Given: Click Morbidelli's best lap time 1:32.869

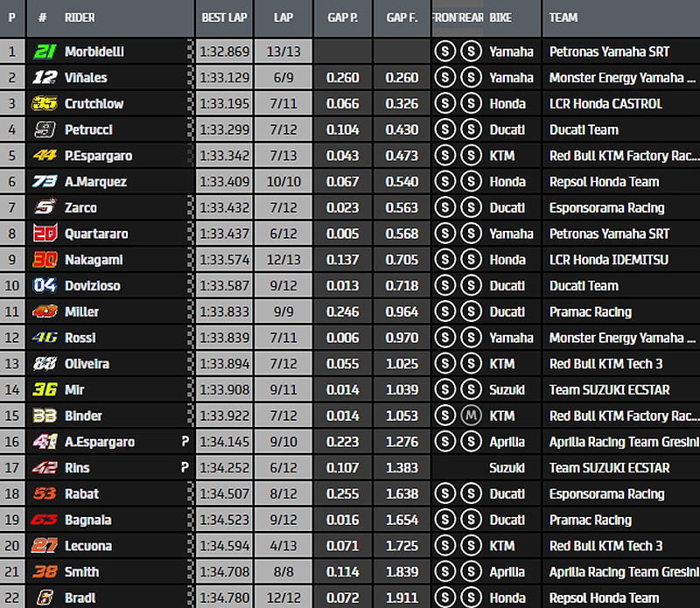Looking at the screenshot, I should point(224,52).
